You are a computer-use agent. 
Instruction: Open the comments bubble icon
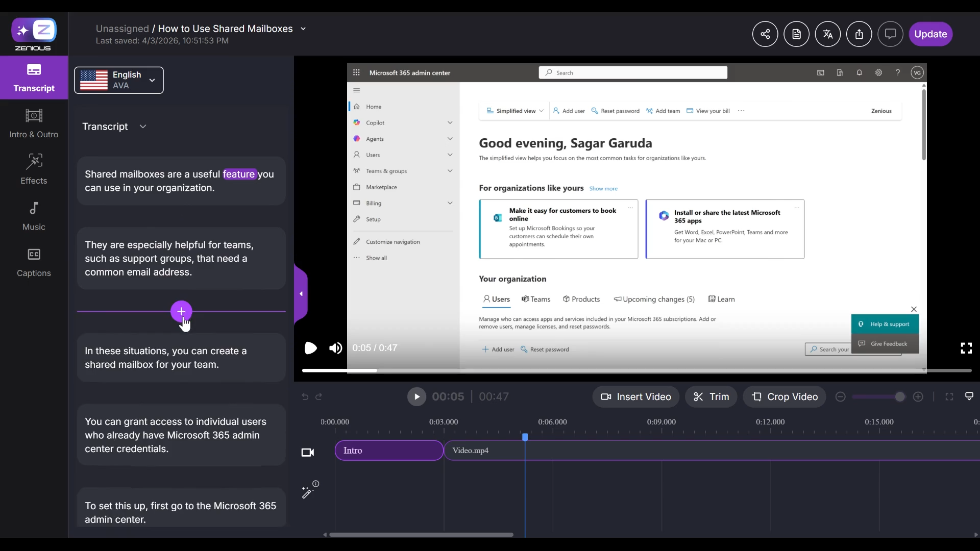[890, 34]
